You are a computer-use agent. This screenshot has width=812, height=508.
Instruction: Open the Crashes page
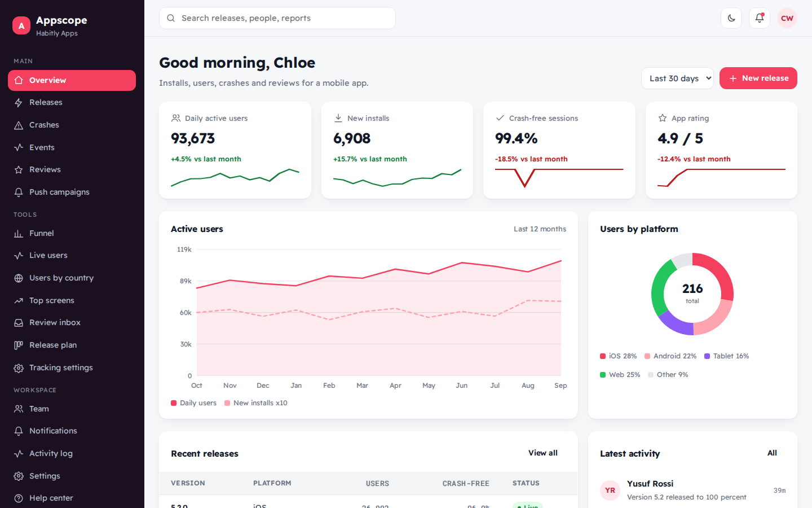(72, 125)
